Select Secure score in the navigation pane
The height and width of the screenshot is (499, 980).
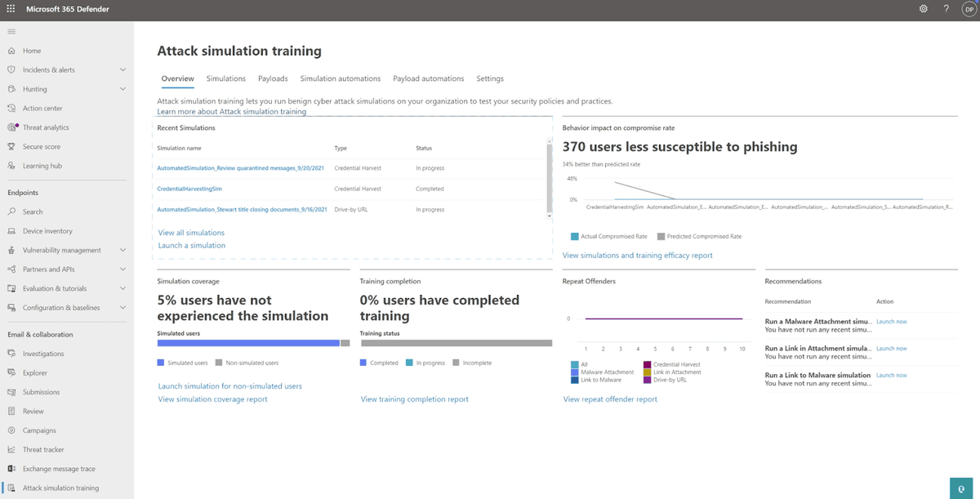coord(42,145)
